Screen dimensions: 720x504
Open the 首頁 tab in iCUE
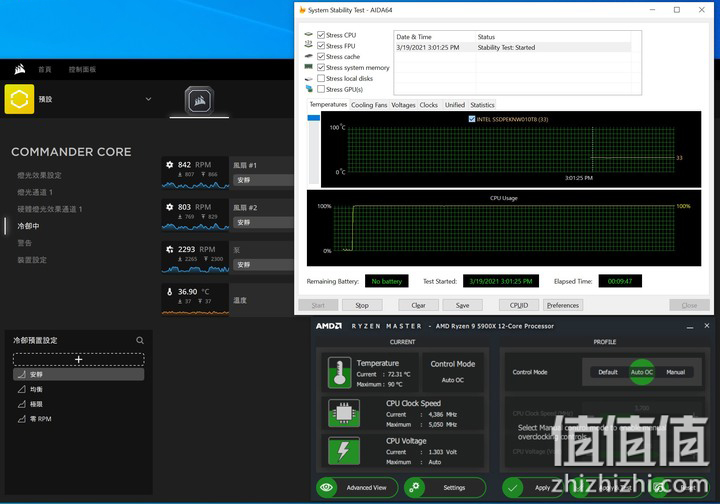(x=45, y=69)
